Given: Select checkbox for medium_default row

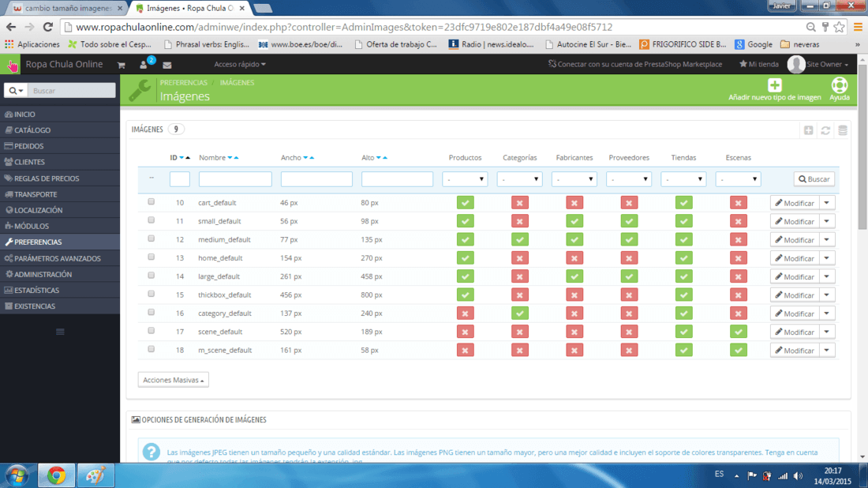Looking at the screenshot, I should tap(152, 238).
